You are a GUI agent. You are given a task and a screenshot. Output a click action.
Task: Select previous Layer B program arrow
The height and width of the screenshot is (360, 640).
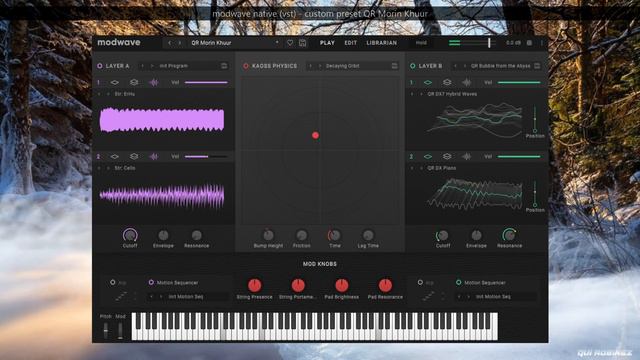click(x=456, y=66)
